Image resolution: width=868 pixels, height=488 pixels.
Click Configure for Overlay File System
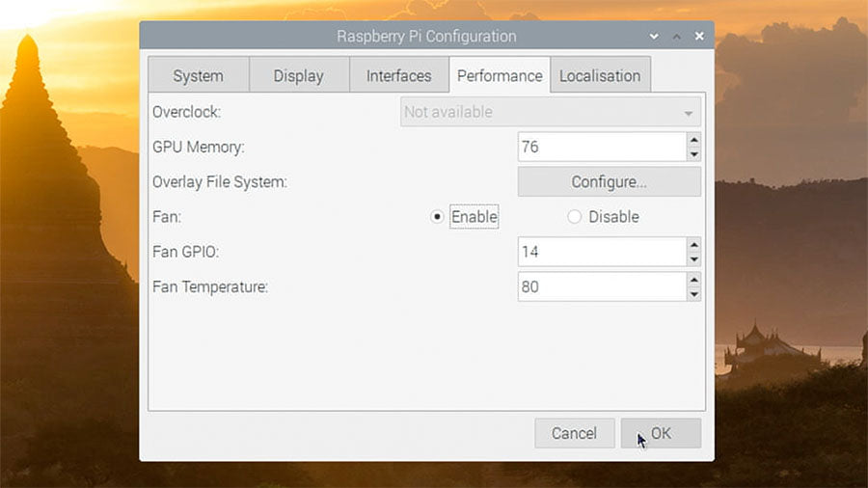coord(610,182)
